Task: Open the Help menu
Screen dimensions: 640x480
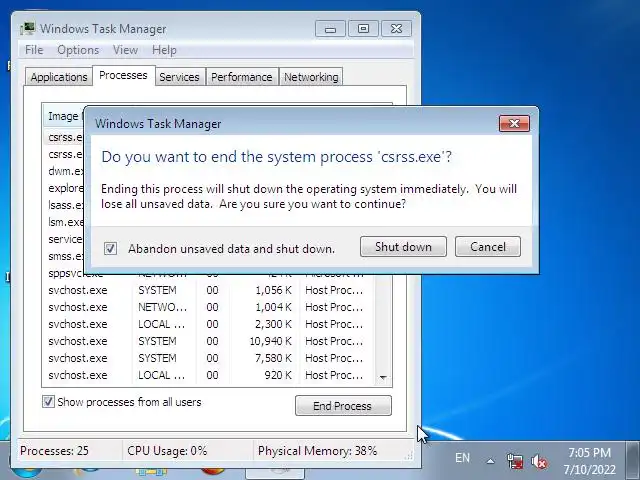Action: [x=164, y=50]
